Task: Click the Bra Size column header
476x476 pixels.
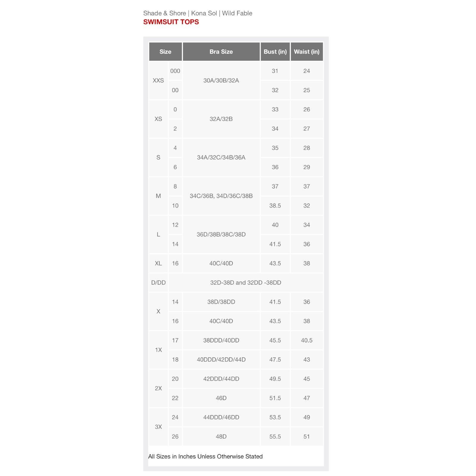Action: (221, 52)
